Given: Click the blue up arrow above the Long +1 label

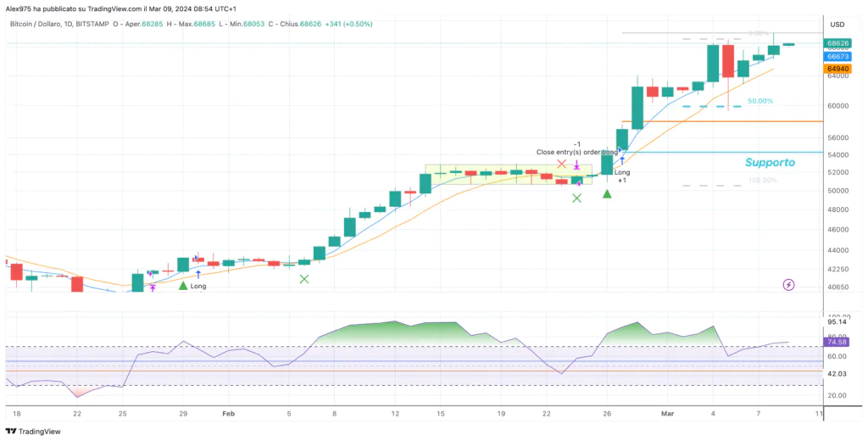Looking at the screenshot, I should point(621,159).
